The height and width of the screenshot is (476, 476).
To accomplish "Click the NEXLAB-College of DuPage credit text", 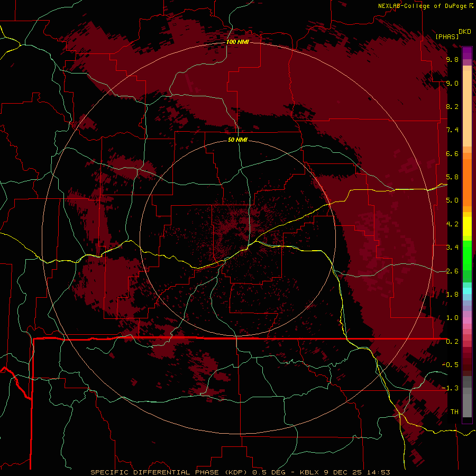I will (422, 6).
